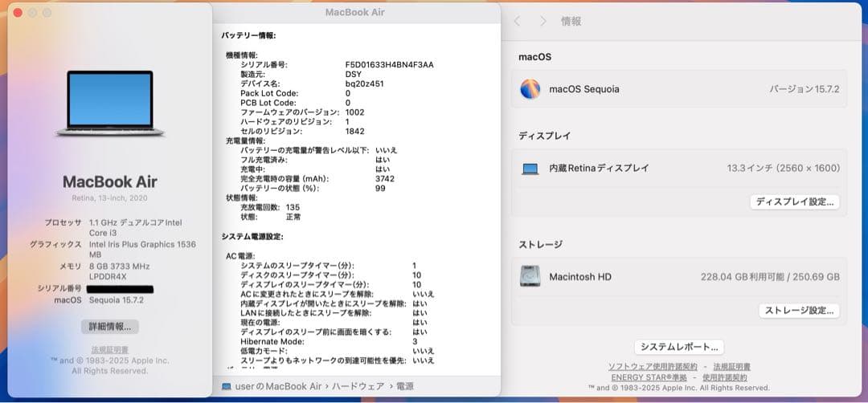
Task: Select 電源 in path bar
Action: (404, 386)
